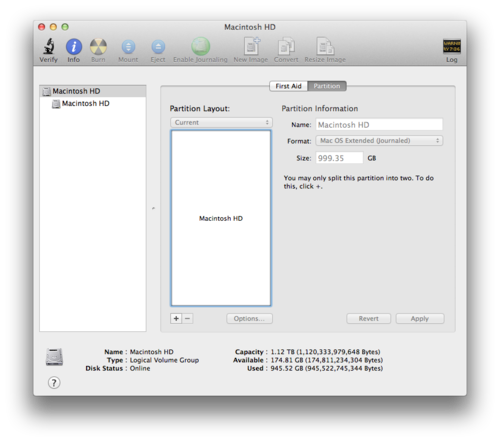Click into the partition Name field
The width and height of the screenshot is (500, 442).
tap(379, 125)
